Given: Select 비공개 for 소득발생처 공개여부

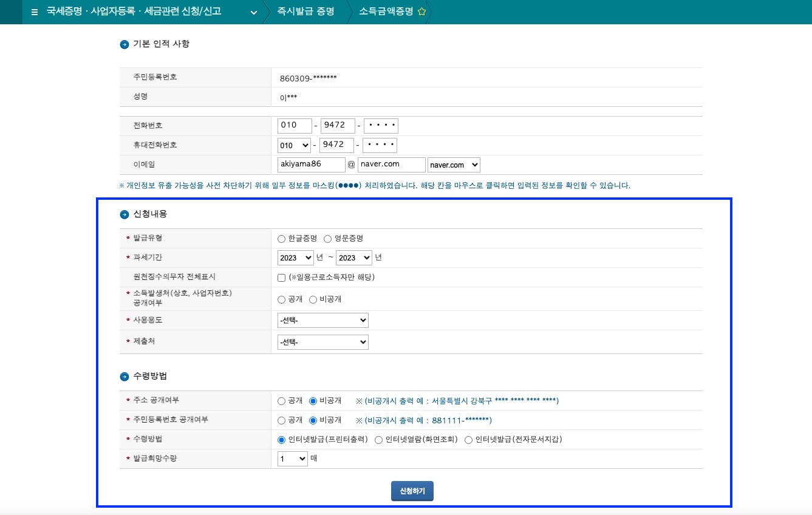Looking at the screenshot, I should click(313, 299).
